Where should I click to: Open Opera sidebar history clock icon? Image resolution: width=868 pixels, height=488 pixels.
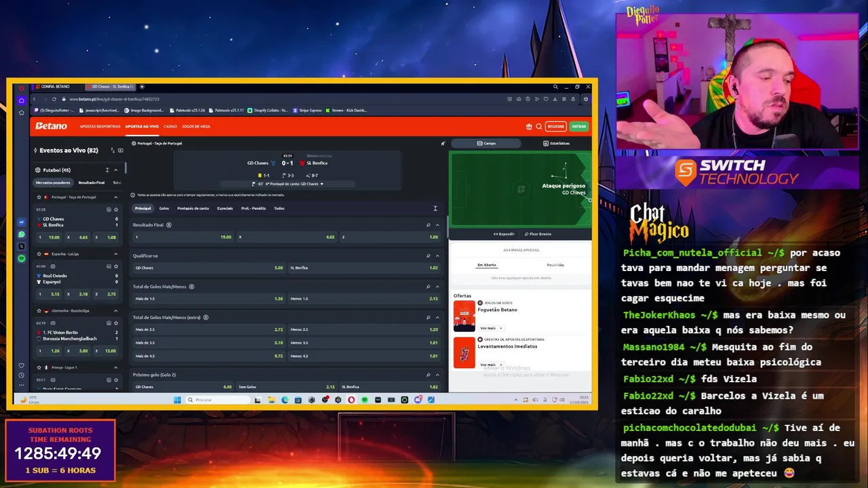pyautogui.click(x=22, y=375)
